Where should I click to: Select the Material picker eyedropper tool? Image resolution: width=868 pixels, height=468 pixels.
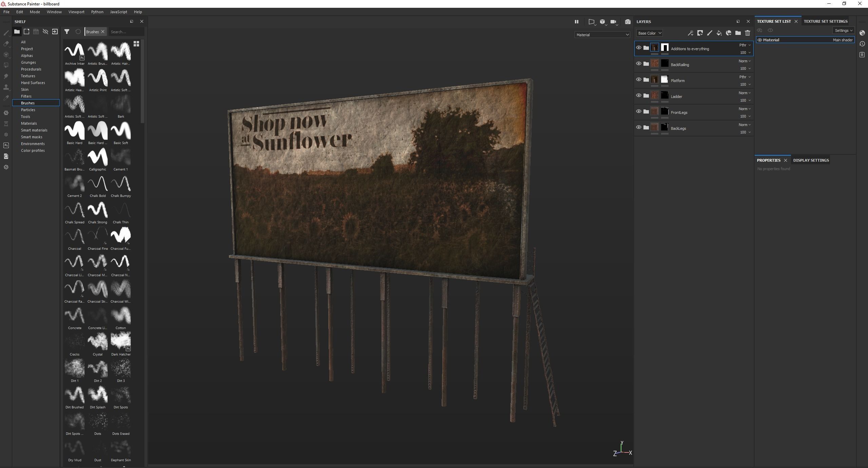click(6, 98)
